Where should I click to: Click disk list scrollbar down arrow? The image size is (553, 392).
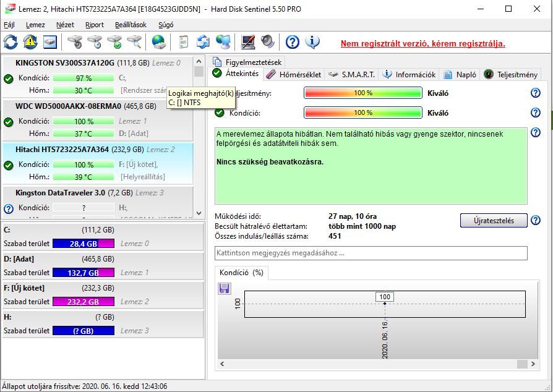(x=199, y=213)
